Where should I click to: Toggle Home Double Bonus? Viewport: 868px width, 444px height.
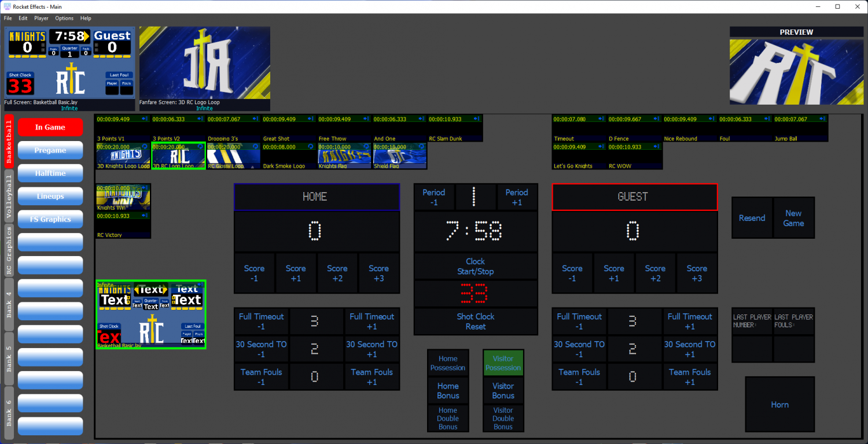[448, 418]
